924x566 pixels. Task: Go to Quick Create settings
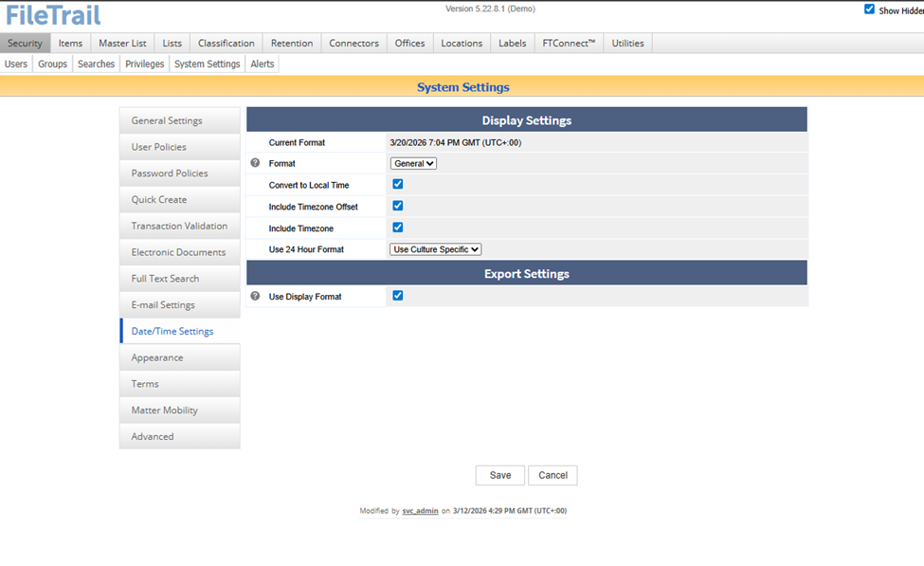point(180,199)
